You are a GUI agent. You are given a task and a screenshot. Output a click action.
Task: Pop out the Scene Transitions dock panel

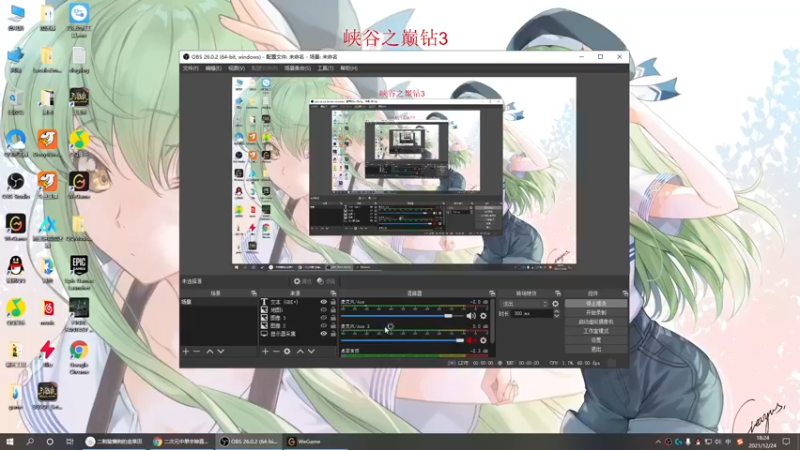[x=558, y=293]
